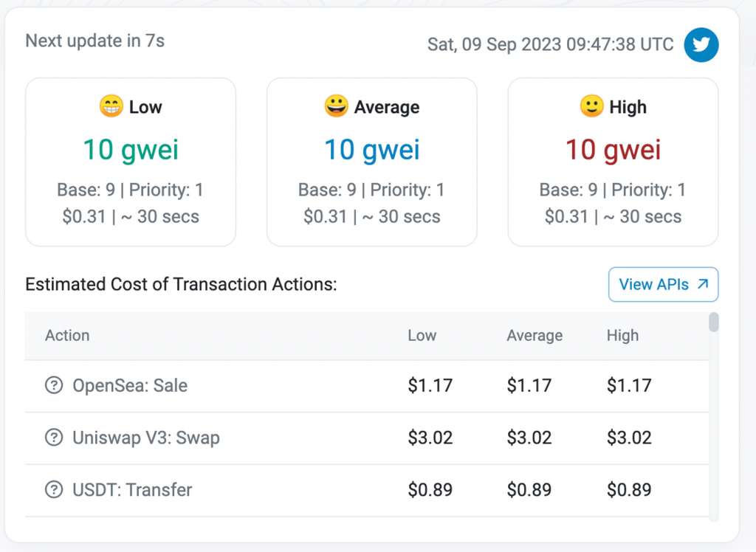756x552 pixels.
Task: Click the OpenSea Sale help icon
Action: pyautogui.click(x=54, y=385)
